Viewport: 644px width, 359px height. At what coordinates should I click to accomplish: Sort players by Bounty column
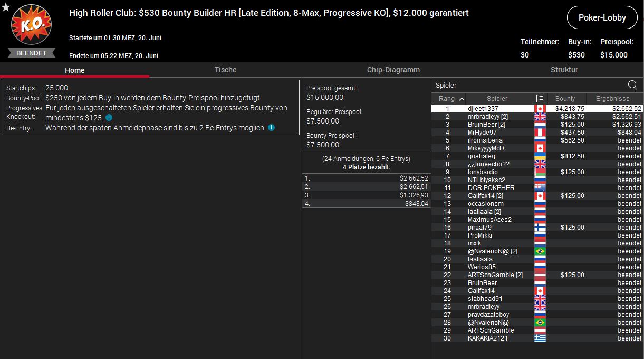click(565, 99)
